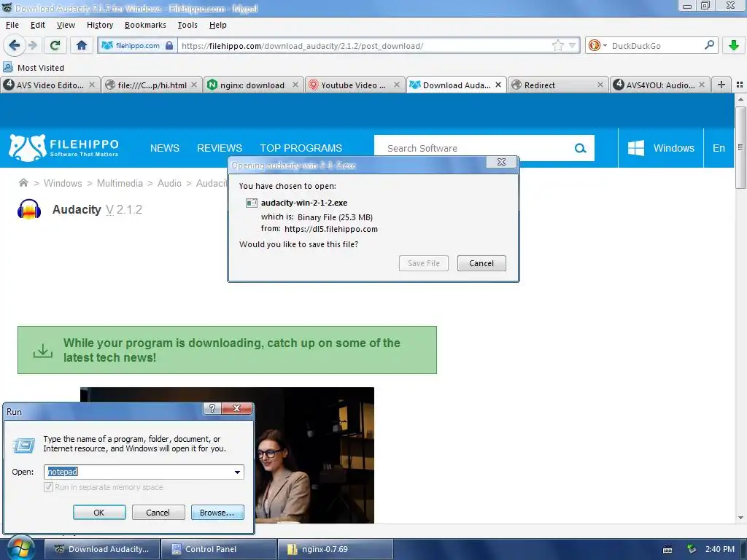Open the Help menu
This screenshot has width=747, height=560.
click(x=217, y=25)
